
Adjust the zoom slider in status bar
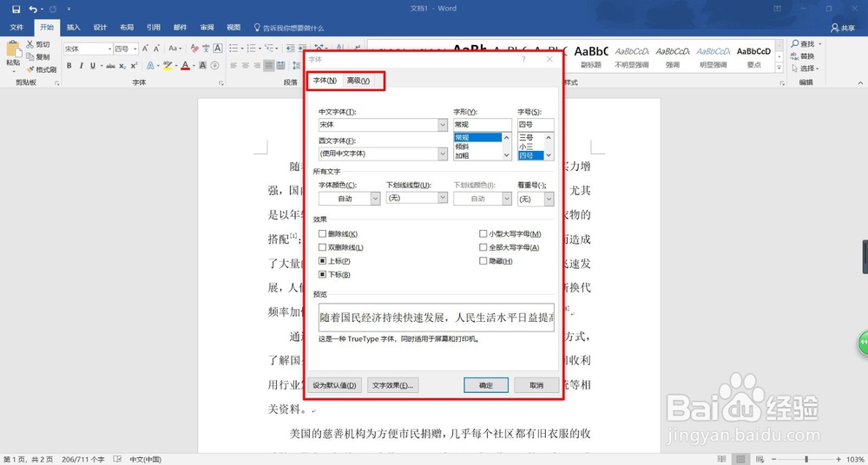point(806,460)
